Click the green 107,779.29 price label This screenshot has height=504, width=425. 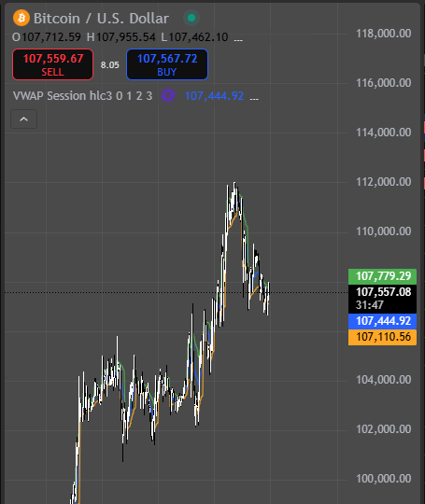pyautogui.click(x=383, y=276)
